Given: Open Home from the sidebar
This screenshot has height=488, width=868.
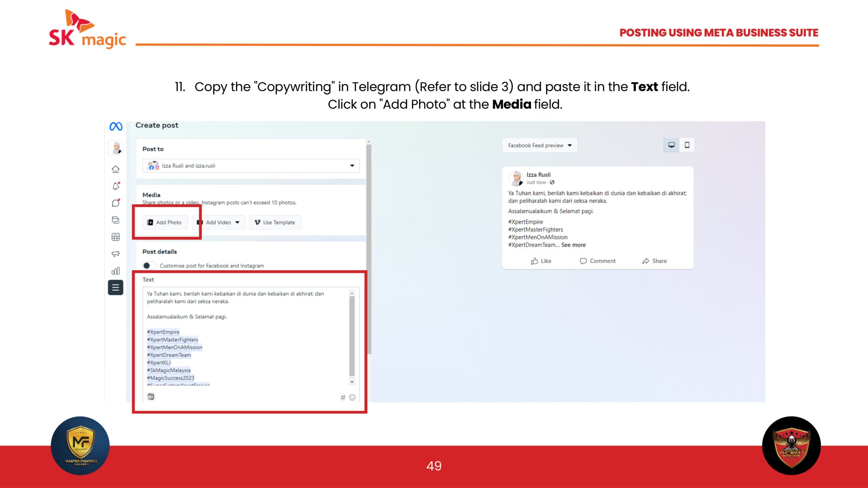Looking at the screenshot, I should coord(116,169).
